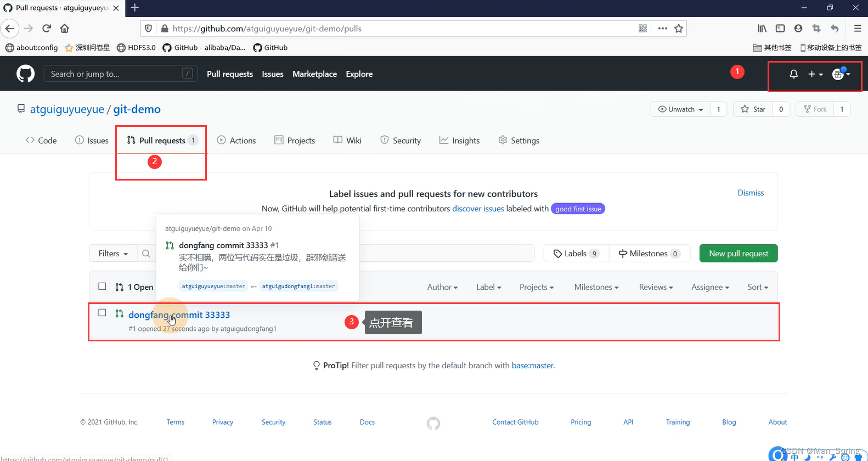Expand the Author filter

tap(442, 287)
